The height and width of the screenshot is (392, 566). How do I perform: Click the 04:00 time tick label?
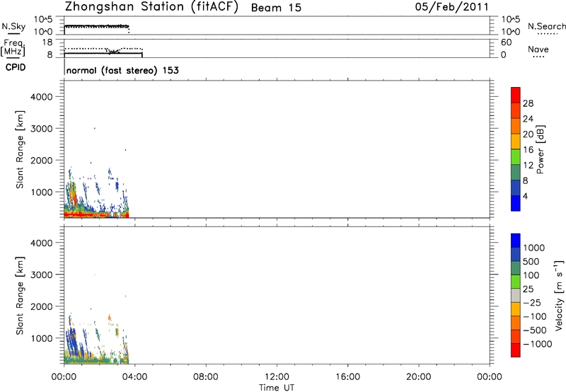point(135,377)
